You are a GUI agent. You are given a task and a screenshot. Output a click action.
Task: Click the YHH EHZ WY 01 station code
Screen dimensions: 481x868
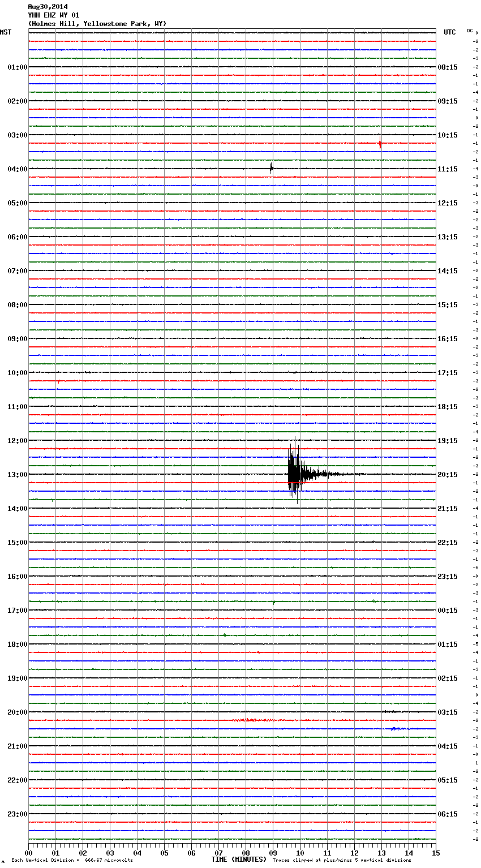(x=53, y=15)
